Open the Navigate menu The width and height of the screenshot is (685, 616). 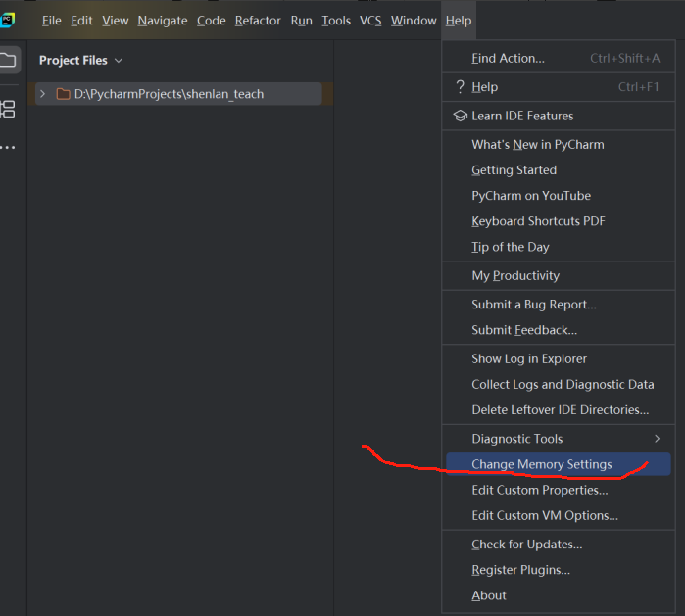point(163,21)
